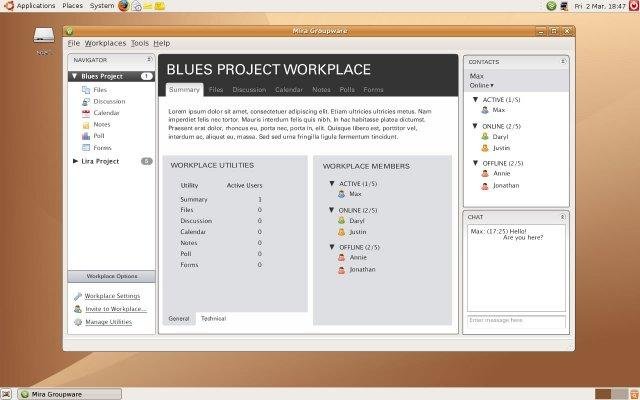Click the Workplace Options button
The width and height of the screenshot is (640, 400).
click(111, 276)
